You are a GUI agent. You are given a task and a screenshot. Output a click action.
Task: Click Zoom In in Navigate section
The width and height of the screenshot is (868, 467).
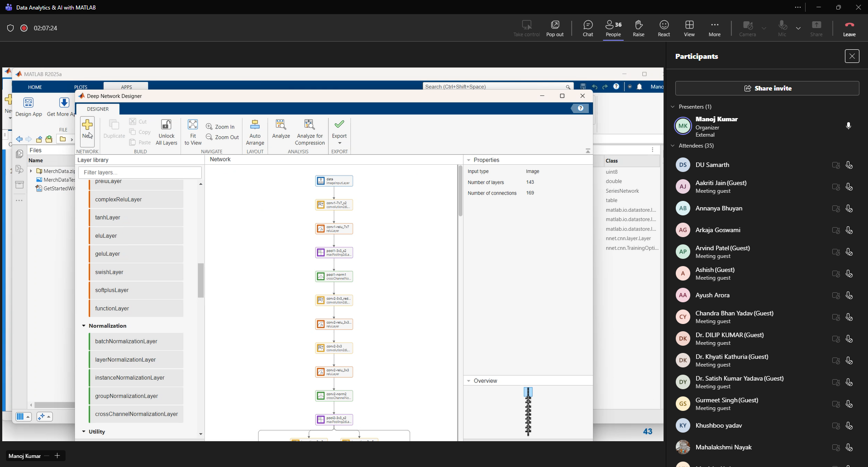pos(220,127)
